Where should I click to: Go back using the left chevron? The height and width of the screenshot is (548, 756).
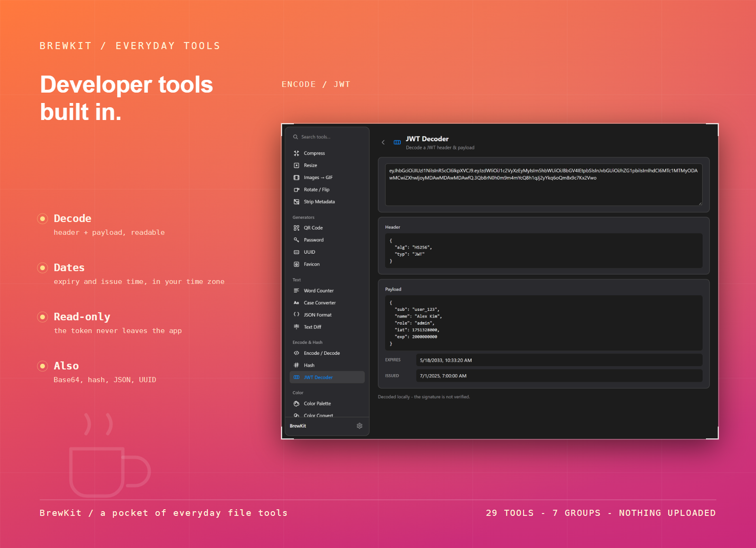click(383, 142)
